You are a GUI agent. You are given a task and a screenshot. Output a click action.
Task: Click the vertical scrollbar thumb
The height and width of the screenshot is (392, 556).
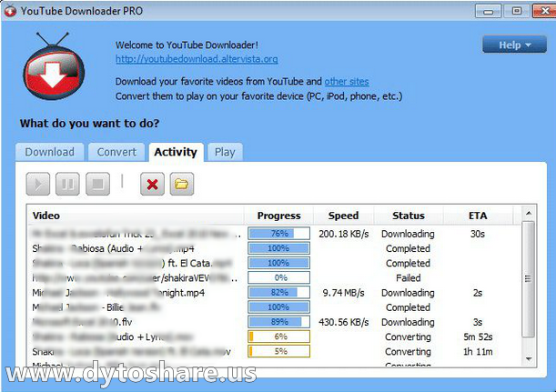[529, 279]
